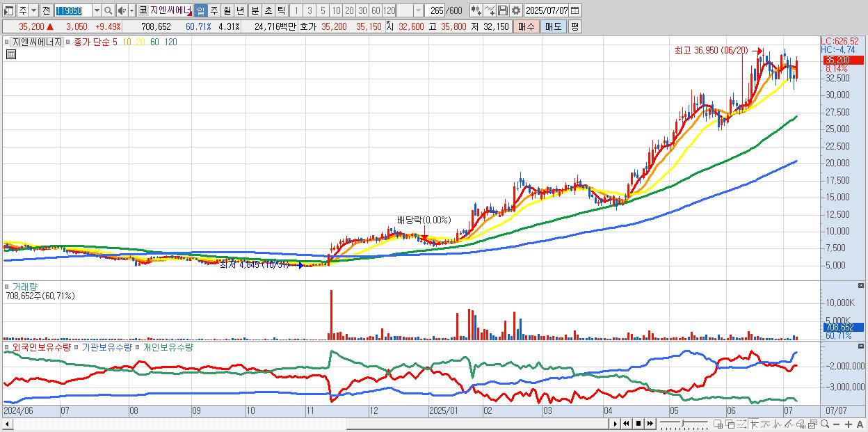Click the 지엔씨에너지 stock name field
Viewport: 868px width, 432px height.
170,10
